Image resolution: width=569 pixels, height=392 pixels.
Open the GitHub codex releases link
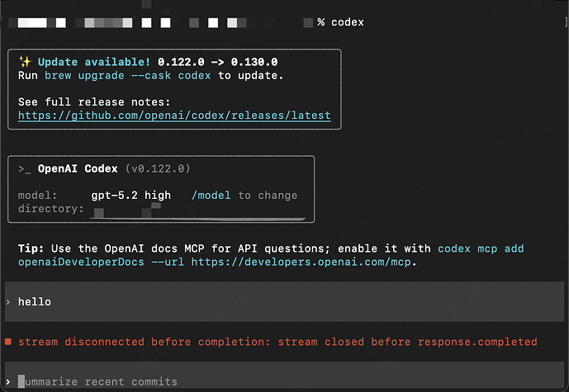[x=174, y=116]
